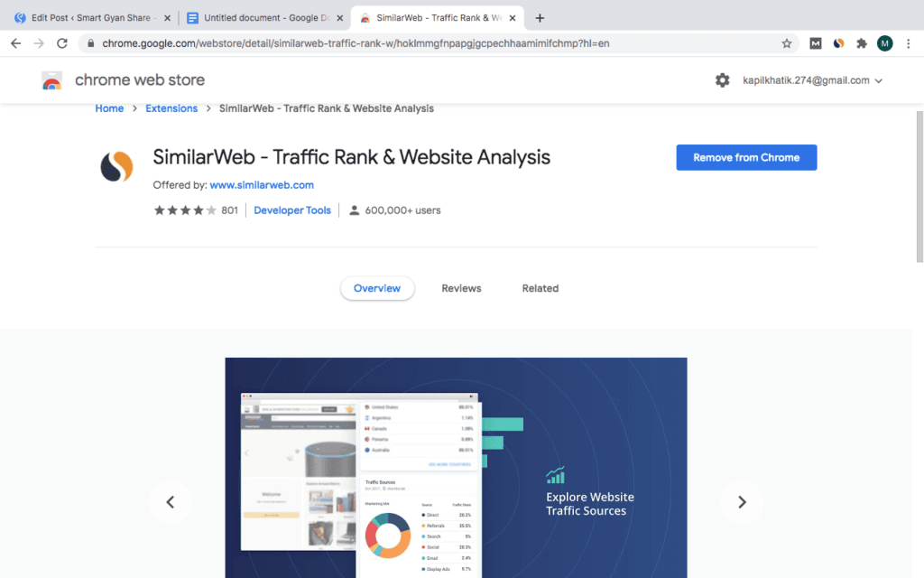924x578 pixels.
Task: Open the Related tab
Action: tap(541, 288)
